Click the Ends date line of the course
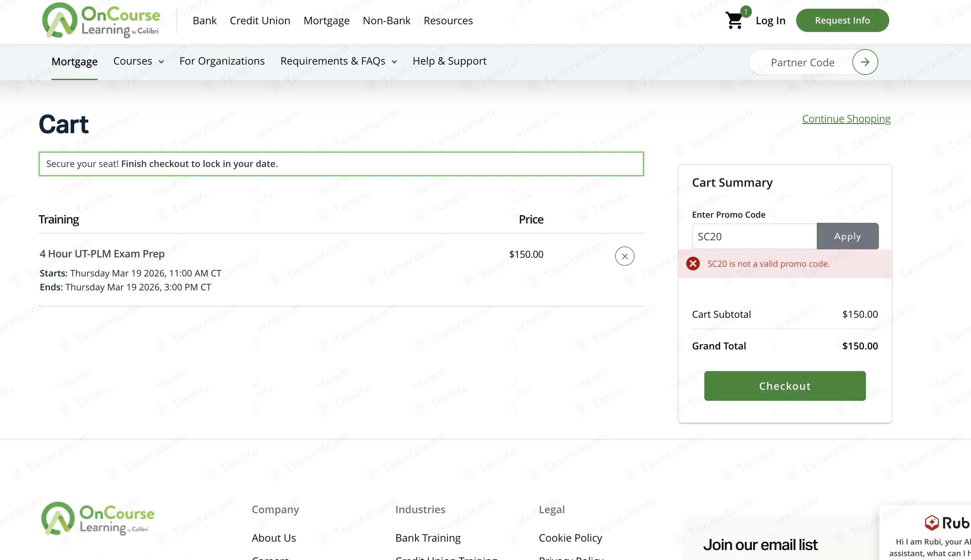Screen dimensions: 971x560 (125, 287)
